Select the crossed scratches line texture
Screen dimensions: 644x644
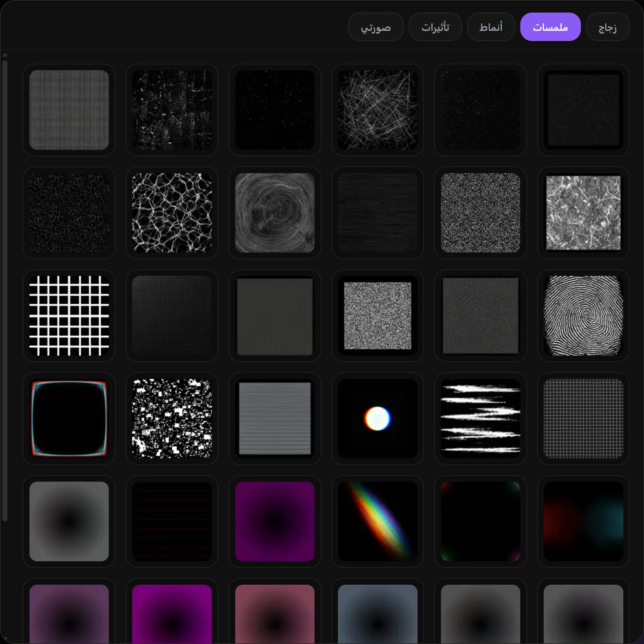point(378,110)
